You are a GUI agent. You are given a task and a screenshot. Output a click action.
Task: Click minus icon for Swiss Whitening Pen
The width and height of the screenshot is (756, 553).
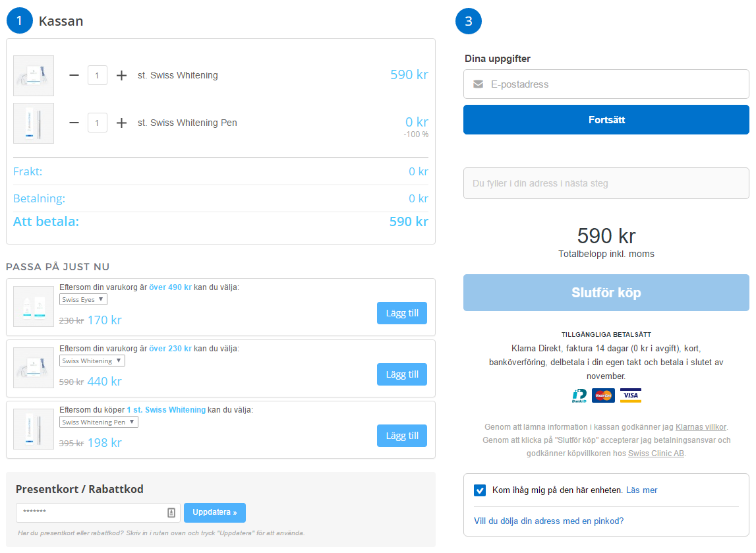(x=74, y=123)
